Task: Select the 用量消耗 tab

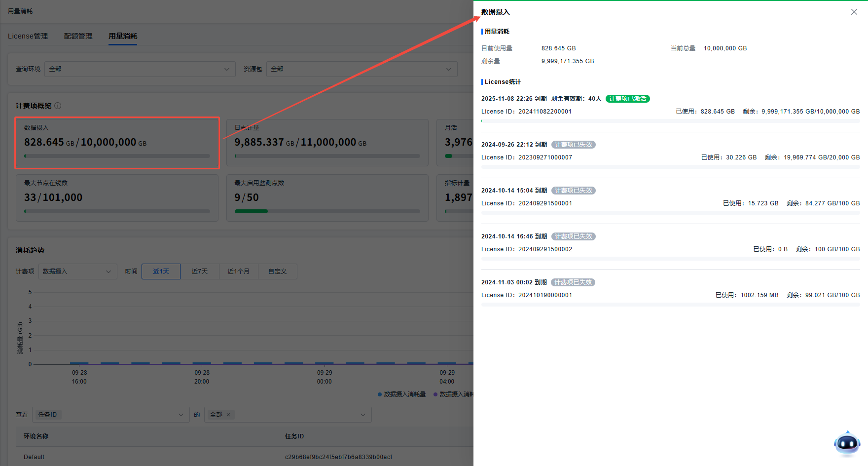Action: (x=123, y=36)
